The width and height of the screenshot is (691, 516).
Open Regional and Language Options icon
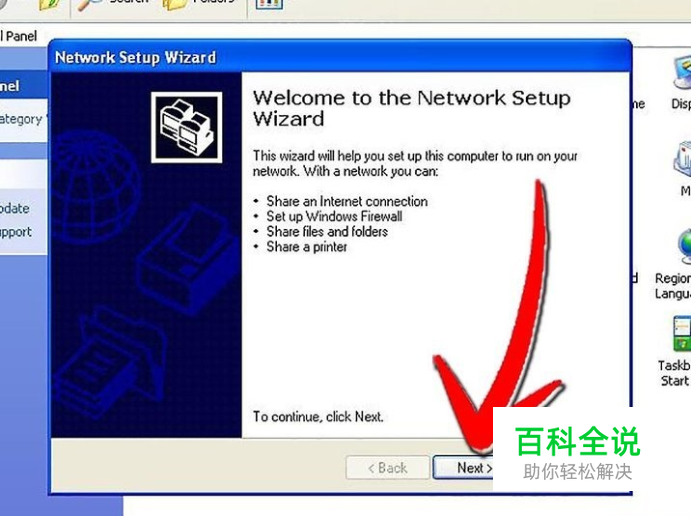click(674, 264)
